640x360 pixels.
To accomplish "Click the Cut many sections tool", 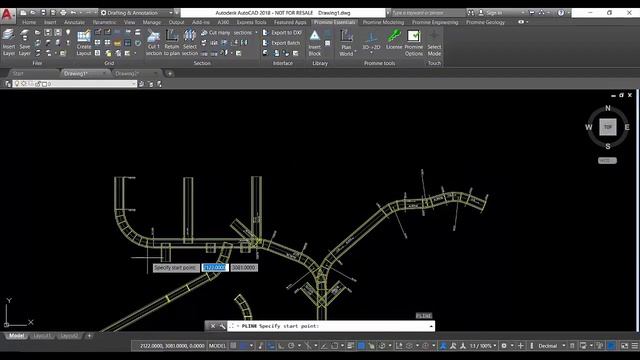I will [x=227, y=33].
